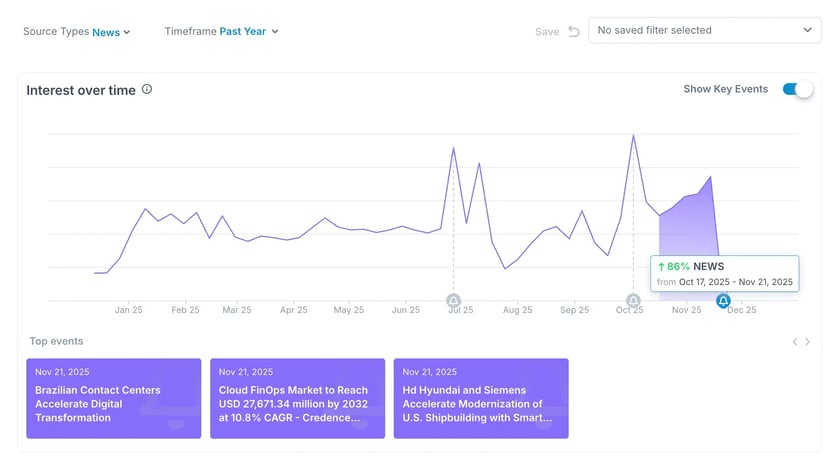The height and width of the screenshot is (463, 836).
Task: Go to previous Top events with left arrow
Action: (795, 342)
